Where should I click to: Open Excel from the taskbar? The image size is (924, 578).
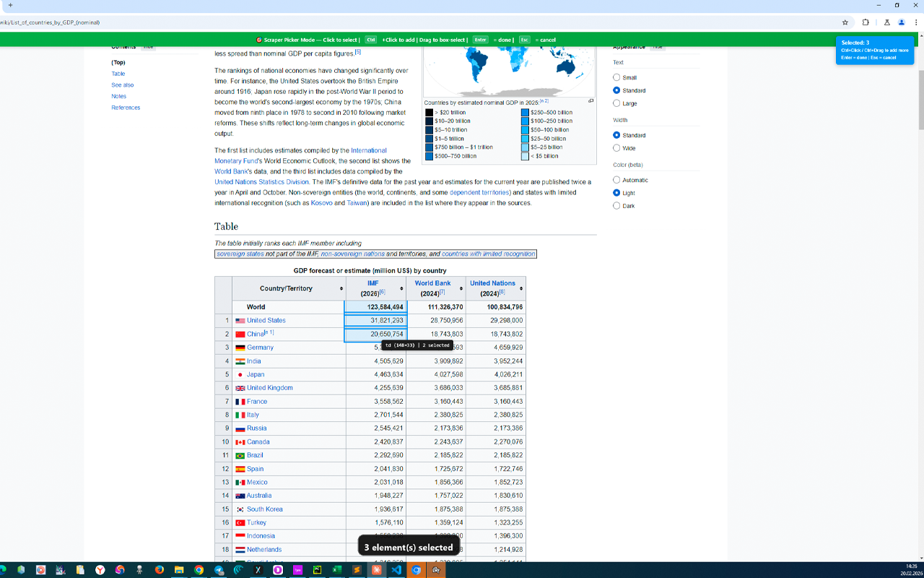pyautogui.click(x=336, y=570)
